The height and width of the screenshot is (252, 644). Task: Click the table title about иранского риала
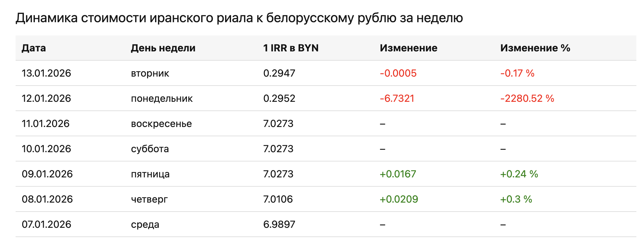[x=239, y=18]
